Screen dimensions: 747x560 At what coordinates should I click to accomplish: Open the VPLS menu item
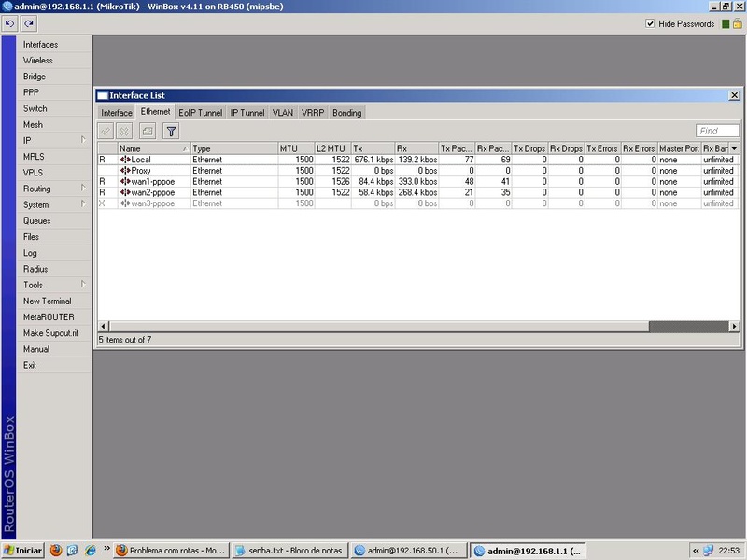tap(33, 173)
